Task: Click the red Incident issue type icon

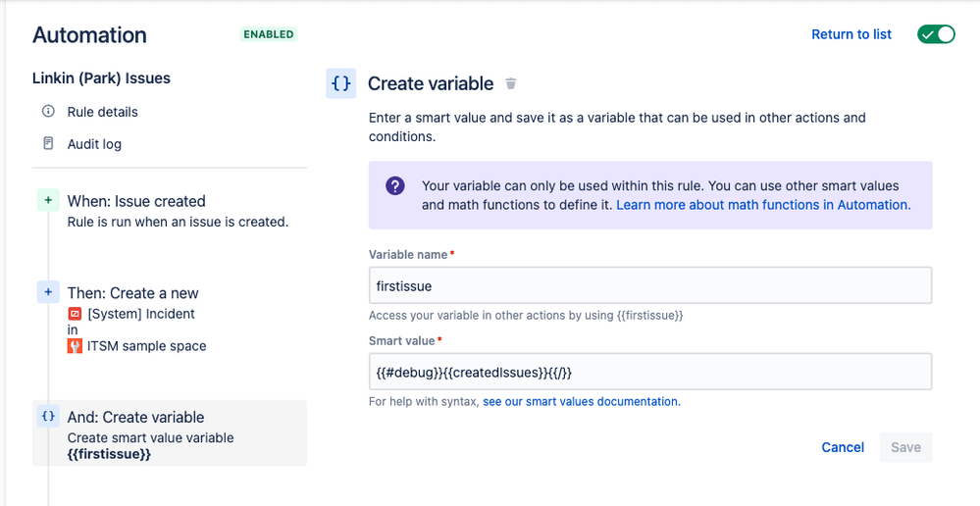Action: (75, 314)
